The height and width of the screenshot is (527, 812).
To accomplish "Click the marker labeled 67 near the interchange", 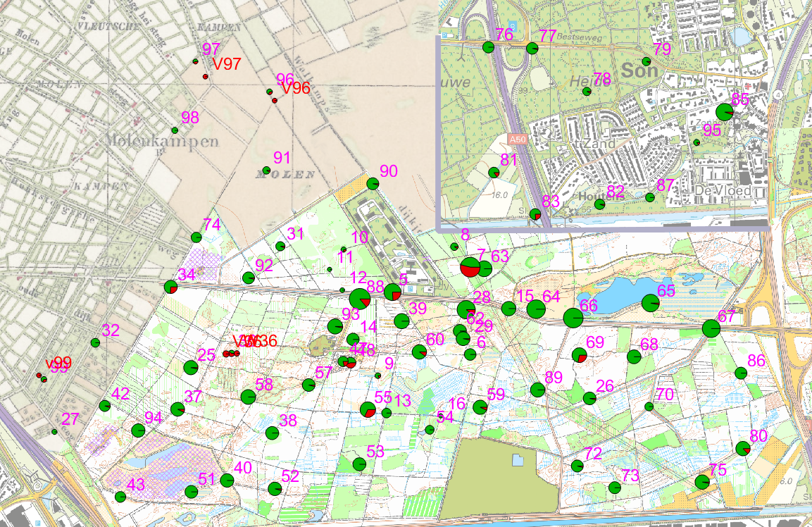I will pyautogui.click(x=711, y=328).
